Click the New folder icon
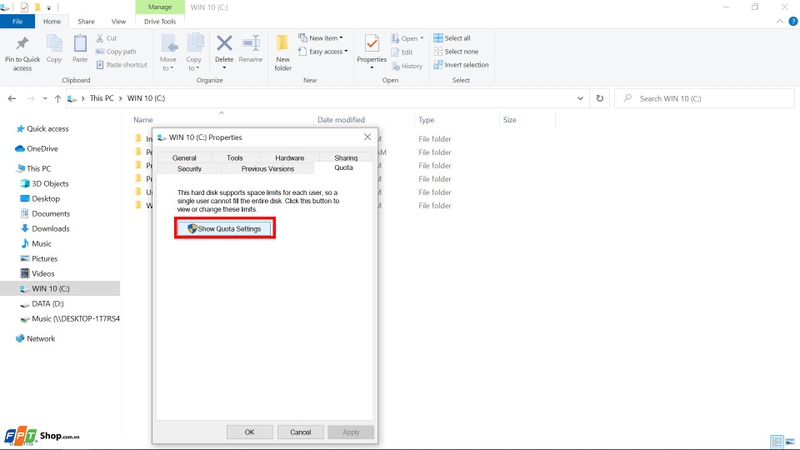800x450 pixels. pyautogui.click(x=282, y=43)
